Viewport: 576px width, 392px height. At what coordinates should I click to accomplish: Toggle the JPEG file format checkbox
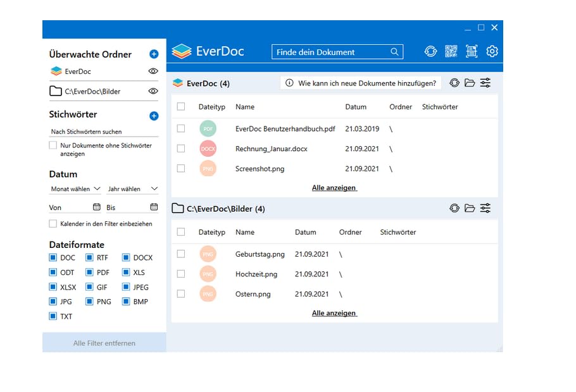pos(126,286)
